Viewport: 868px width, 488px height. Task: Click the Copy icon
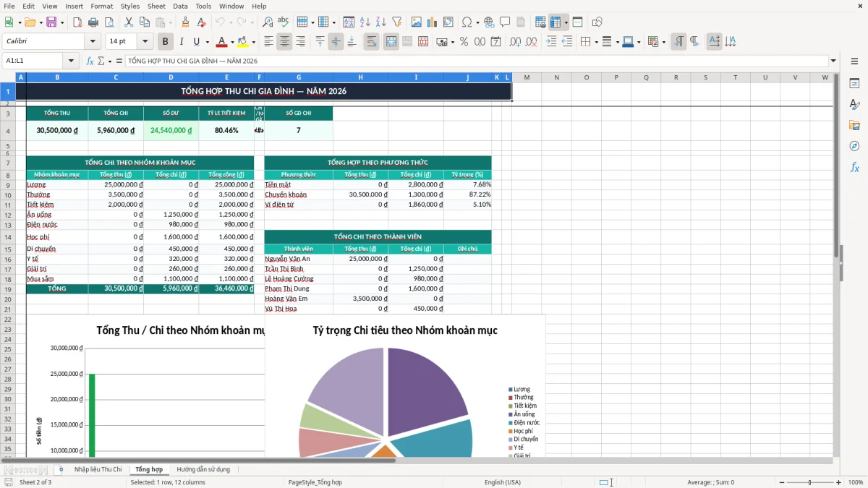pyautogui.click(x=145, y=22)
